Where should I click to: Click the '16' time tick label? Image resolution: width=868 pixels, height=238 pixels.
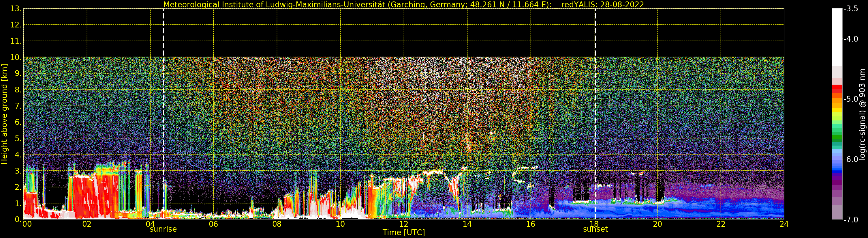531,224
